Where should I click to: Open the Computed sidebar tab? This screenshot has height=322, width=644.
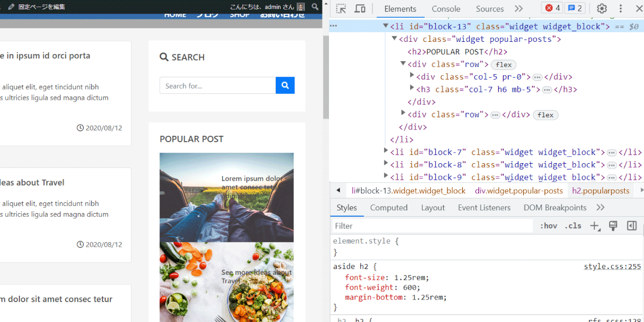[x=389, y=208]
